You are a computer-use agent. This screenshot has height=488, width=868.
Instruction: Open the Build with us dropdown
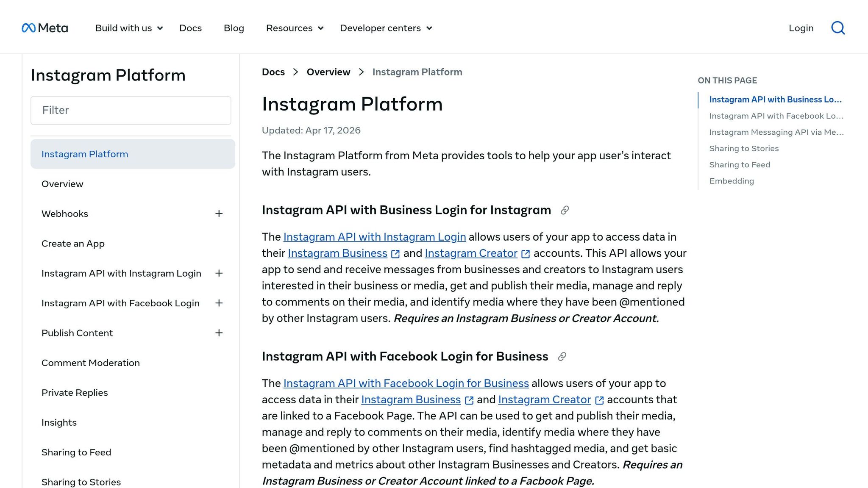129,28
